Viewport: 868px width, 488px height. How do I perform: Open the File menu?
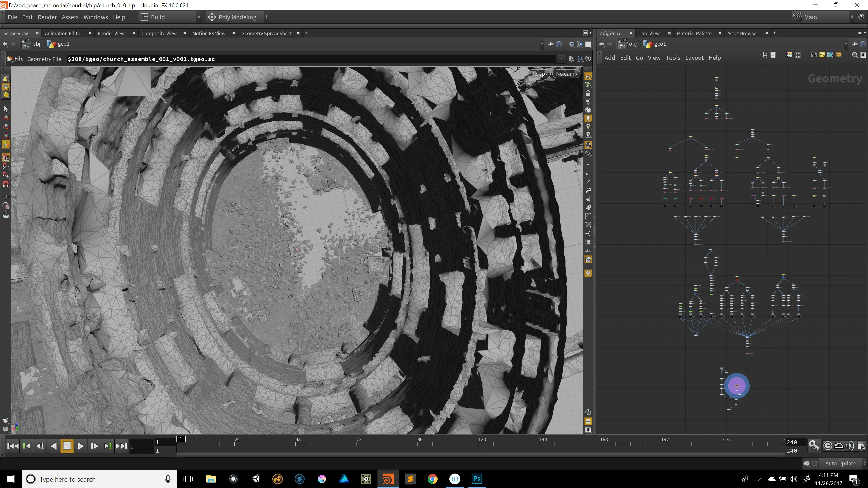[12, 17]
